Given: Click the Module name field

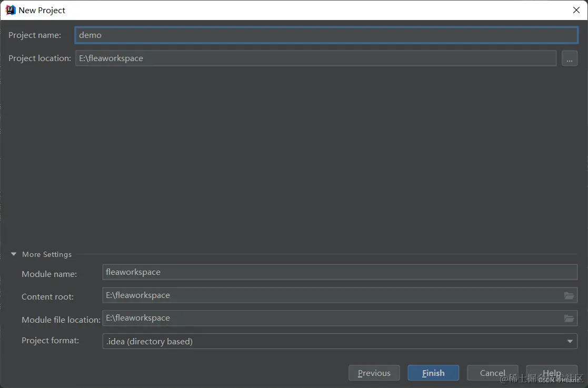Looking at the screenshot, I should 340,272.
